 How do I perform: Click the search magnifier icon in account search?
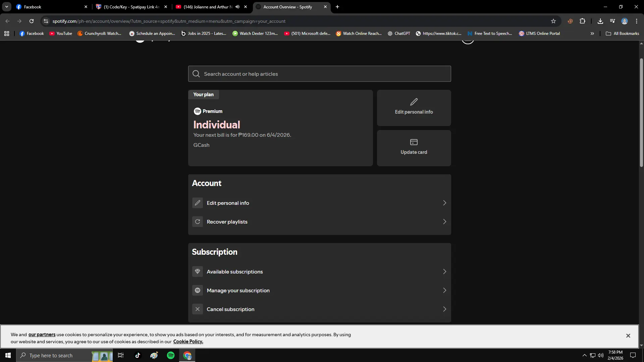coord(196,74)
